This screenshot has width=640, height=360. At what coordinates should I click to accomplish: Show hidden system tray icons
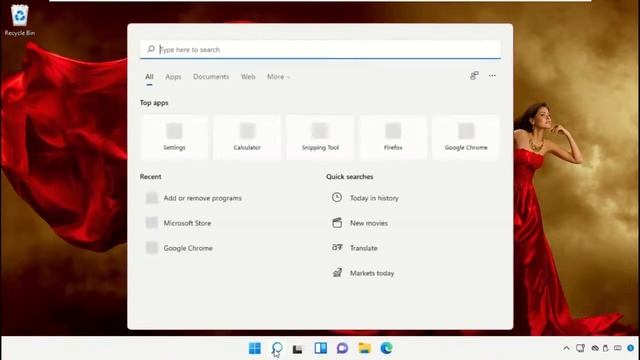(566, 348)
